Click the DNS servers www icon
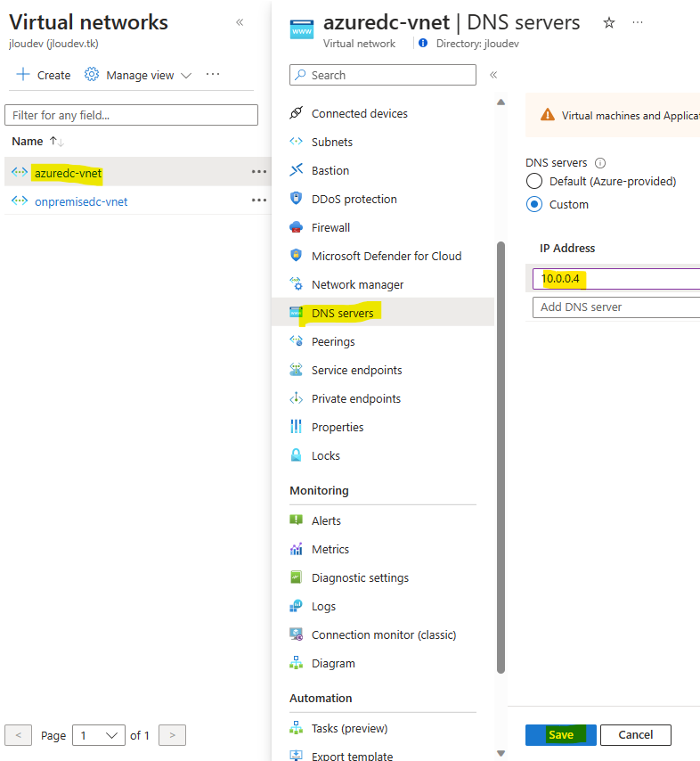The width and height of the screenshot is (700, 761). (x=296, y=313)
